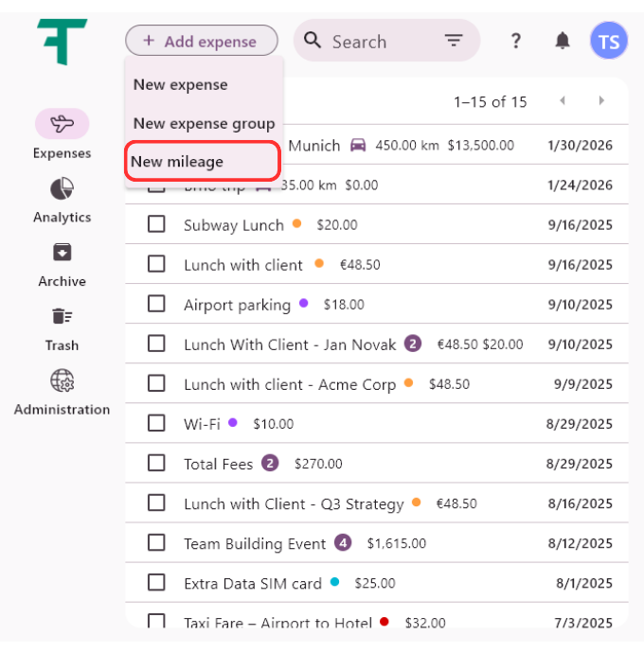Go to next page of expenses
This screenshot has width=644, height=653.
(600, 101)
